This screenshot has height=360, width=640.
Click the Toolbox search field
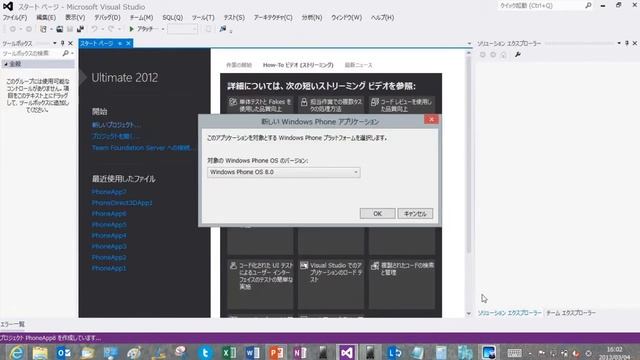pos(31,53)
